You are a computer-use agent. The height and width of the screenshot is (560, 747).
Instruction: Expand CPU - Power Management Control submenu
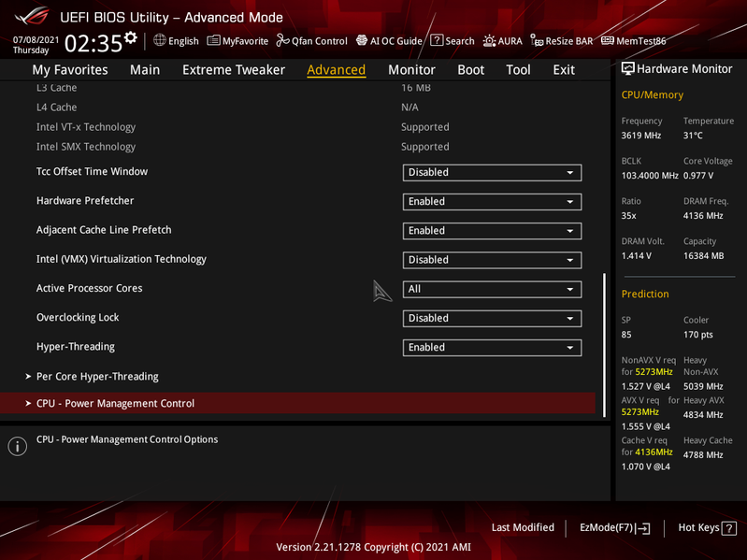297,403
